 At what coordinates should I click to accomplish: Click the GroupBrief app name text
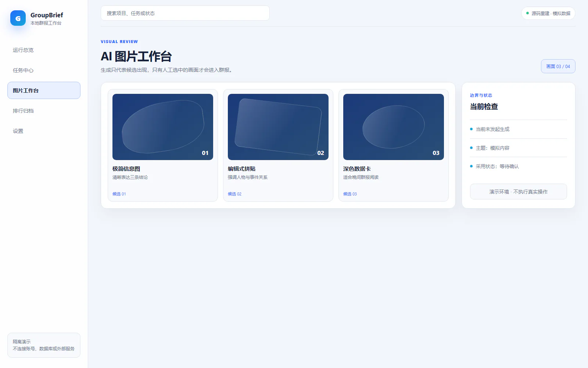coord(47,15)
